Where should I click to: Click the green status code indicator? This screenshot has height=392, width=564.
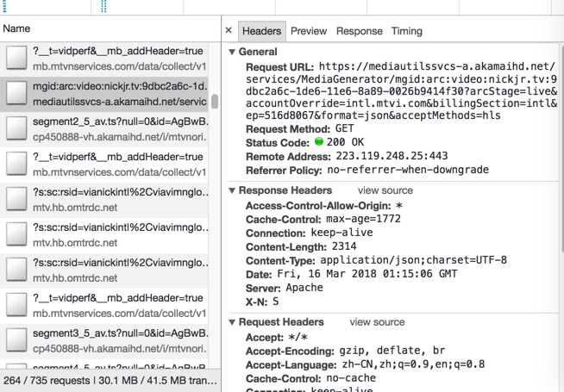(x=319, y=141)
